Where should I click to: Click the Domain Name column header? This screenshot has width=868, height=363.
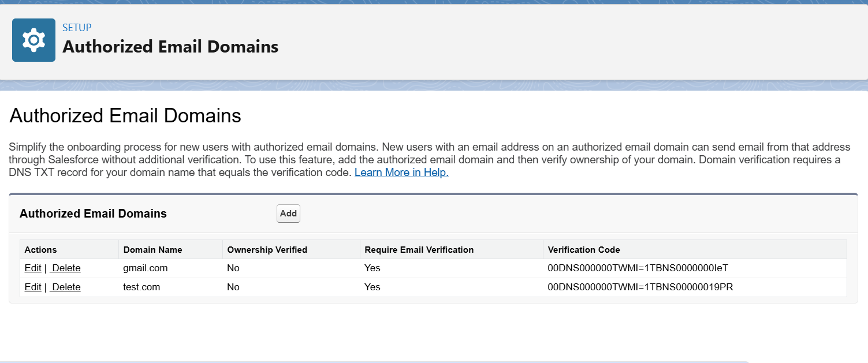[152, 250]
